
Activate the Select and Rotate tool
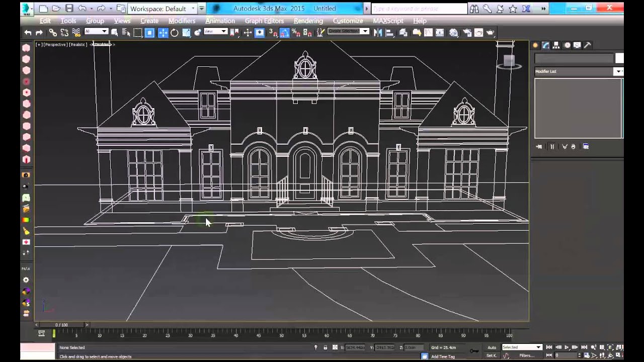click(174, 33)
